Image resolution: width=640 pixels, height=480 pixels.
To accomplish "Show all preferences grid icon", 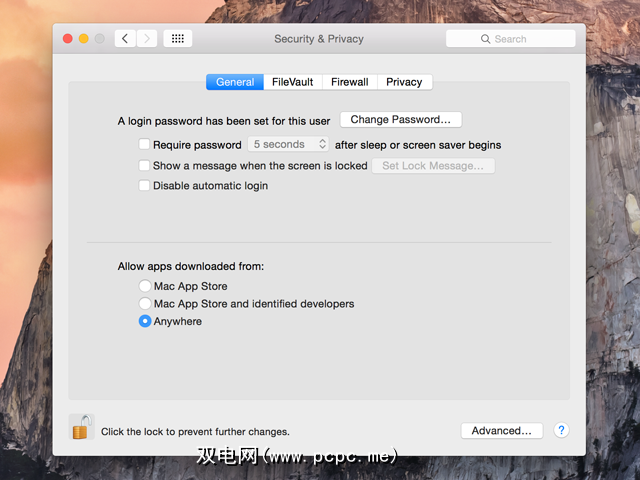I will [x=178, y=39].
